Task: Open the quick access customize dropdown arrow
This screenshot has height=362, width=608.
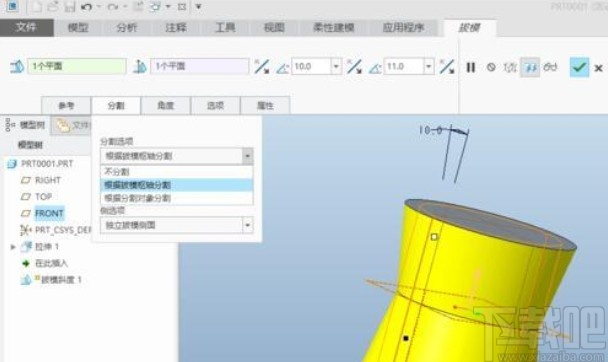Action: coord(199,7)
